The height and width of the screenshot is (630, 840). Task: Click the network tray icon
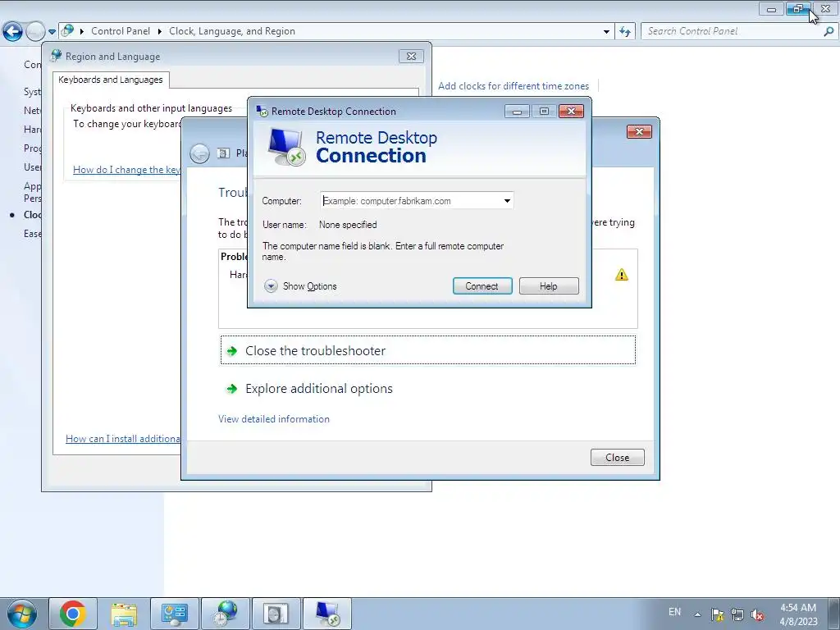coord(737,614)
